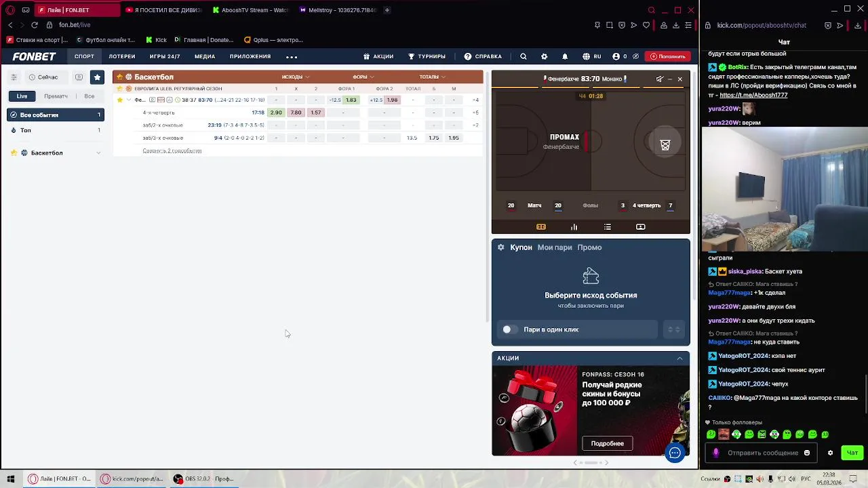Switch to Промо coupon tab
The height and width of the screenshot is (488, 868).
(x=589, y=247)
